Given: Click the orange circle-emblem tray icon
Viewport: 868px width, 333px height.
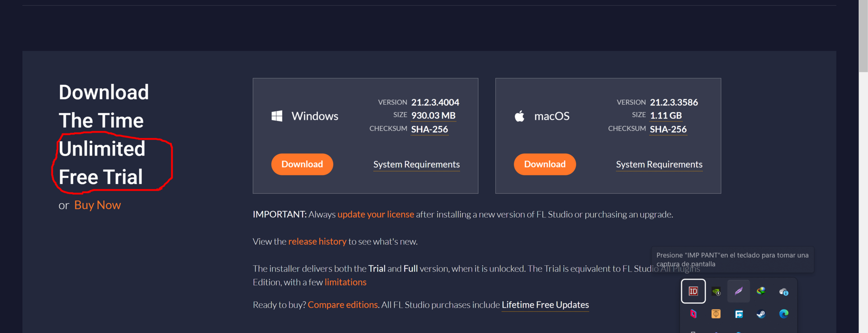Looking at the screenshot, I should pyautogui.click(x=716, y=314).
